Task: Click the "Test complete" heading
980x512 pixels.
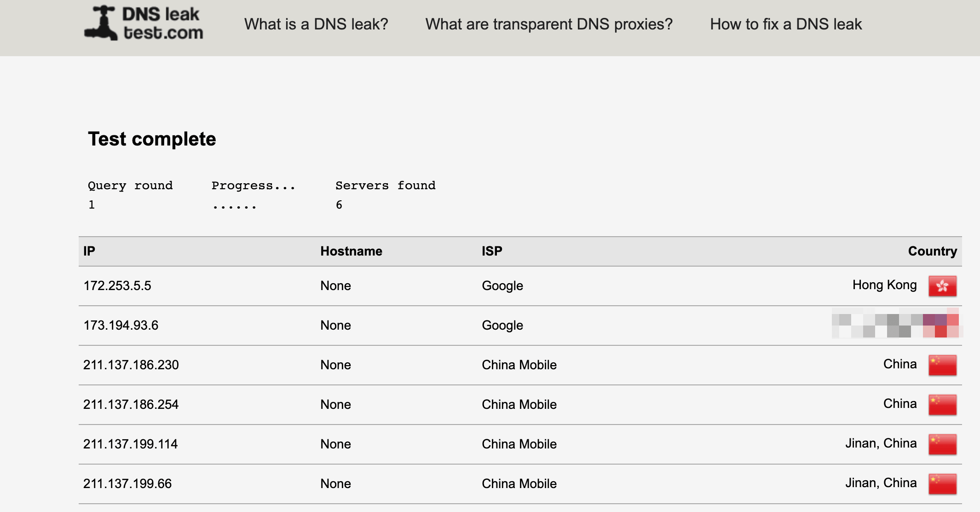Action: tap(152, 139)
